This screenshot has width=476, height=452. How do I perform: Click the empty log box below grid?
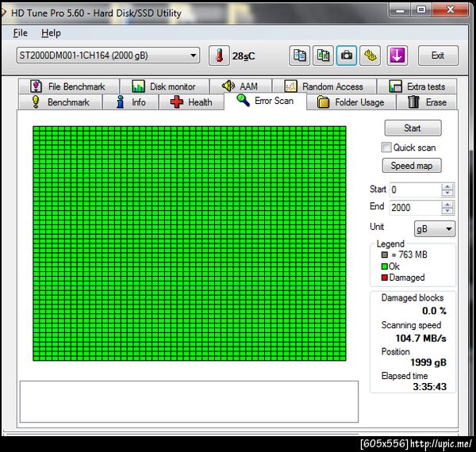(189, 401)
